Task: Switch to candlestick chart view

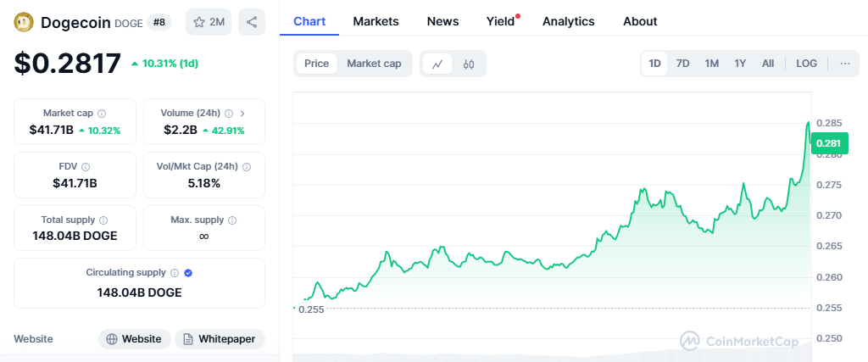Action: click(x=468, y=64)
